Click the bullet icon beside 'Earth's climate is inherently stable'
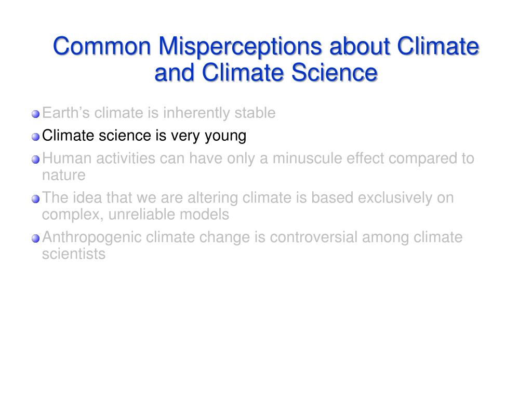532x399 pixels. click(36, 114)
